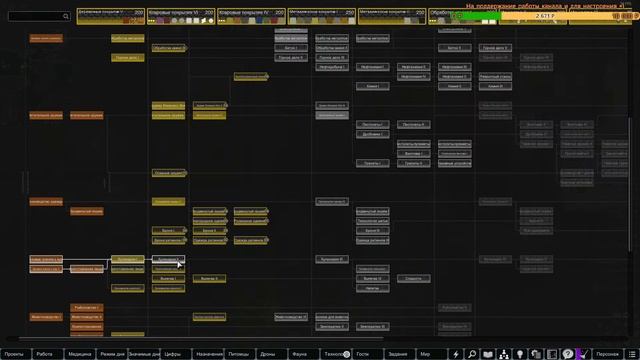Select the Выпечка I research node
The image size is (640, 360).
(169, 278)
